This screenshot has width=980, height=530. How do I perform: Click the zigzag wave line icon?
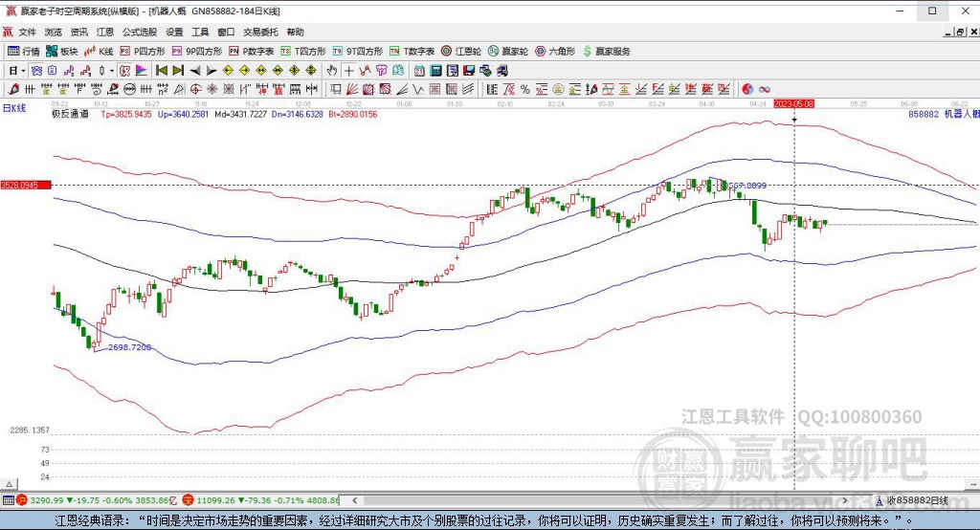pos(418,89)
